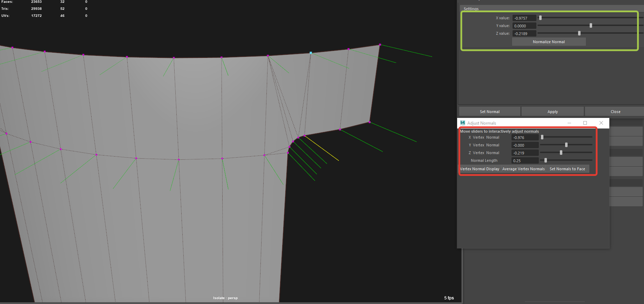Image resolution: width=644 pixels, height=304 pixels.
Task: Click the Z value input field
Action: click(x=524, y=34)
